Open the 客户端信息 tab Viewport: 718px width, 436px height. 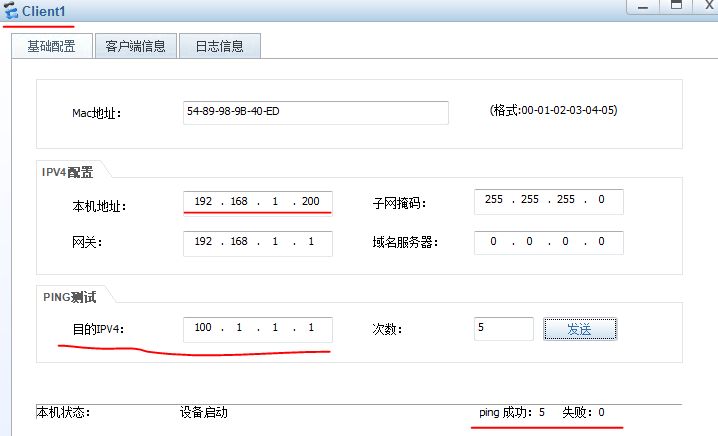(135, 46)
